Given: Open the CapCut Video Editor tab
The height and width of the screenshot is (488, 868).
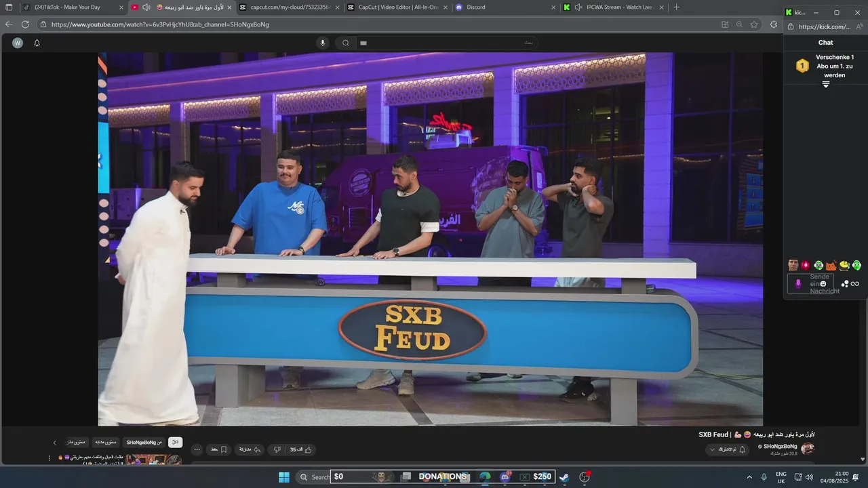Looking at the screenshot, I should point(396,7).
